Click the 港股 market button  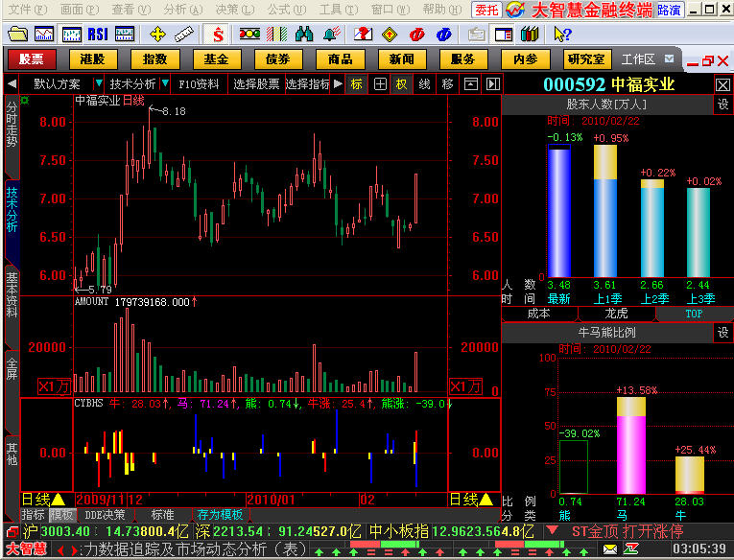pos(93,59)
